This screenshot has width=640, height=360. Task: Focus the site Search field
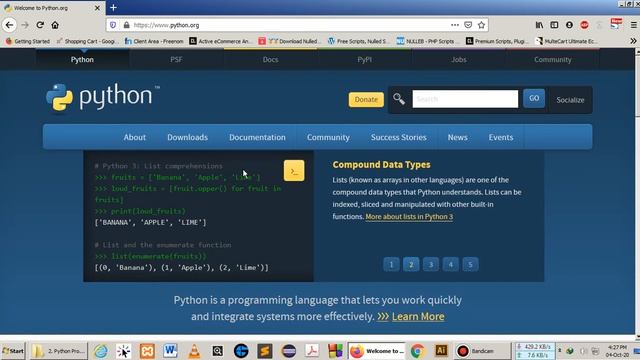coord(465,99)
